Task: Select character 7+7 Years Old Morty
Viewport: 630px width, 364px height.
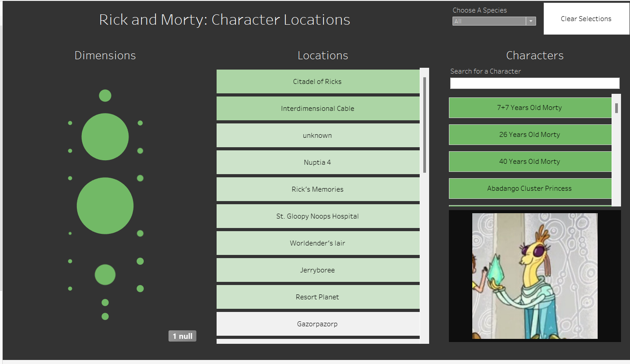Action: click(x=530, y=108)
